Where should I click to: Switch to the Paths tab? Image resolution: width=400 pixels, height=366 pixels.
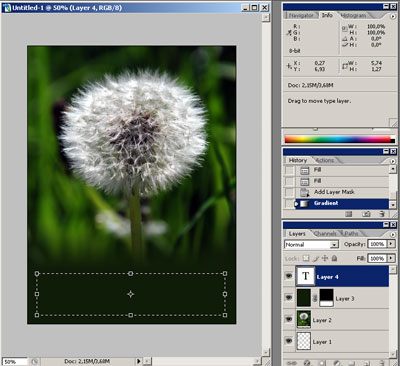(x=351, y=234)
